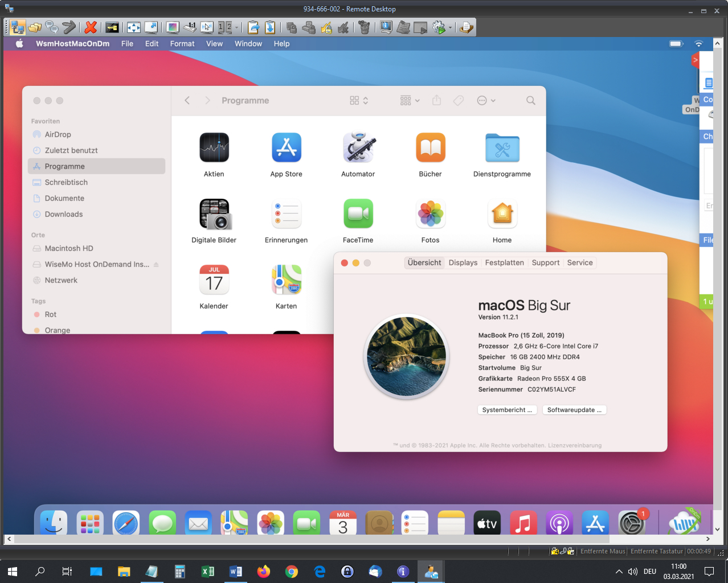
Task: Expand the Finder icon view mode selector
Action: coord(359,101)
